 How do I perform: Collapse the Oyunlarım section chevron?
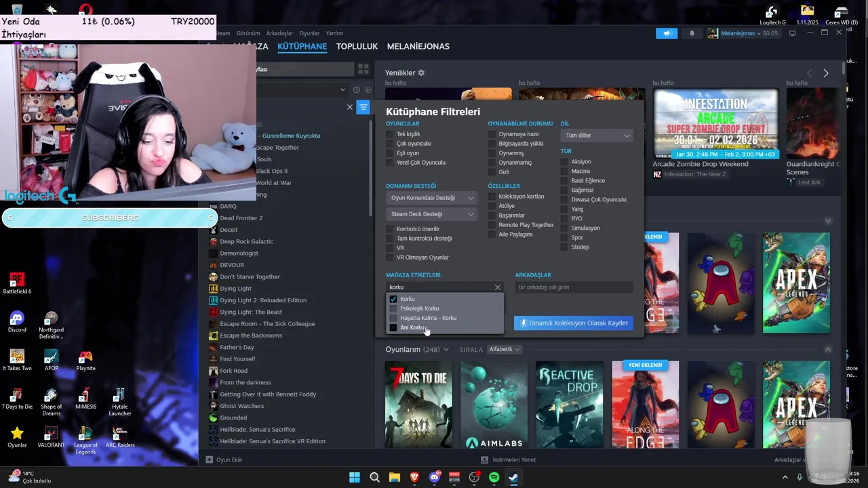click(x=828, y=350)
